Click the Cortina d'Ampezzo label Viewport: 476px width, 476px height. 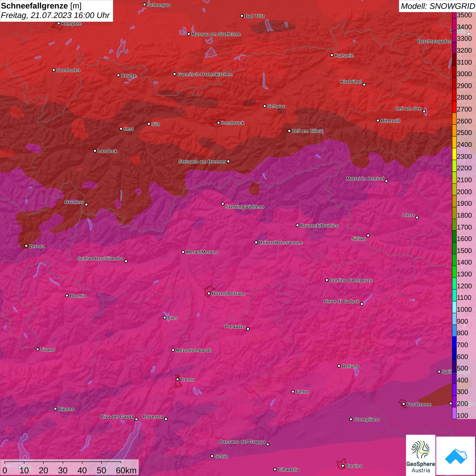click(x=351, y=280)
